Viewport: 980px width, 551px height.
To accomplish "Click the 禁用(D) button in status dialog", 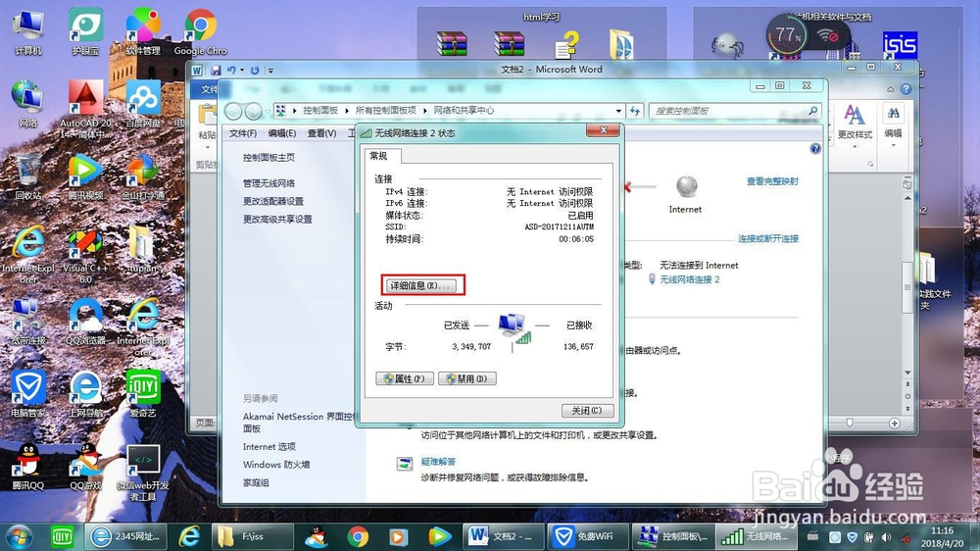I will [x=467, y=378].
